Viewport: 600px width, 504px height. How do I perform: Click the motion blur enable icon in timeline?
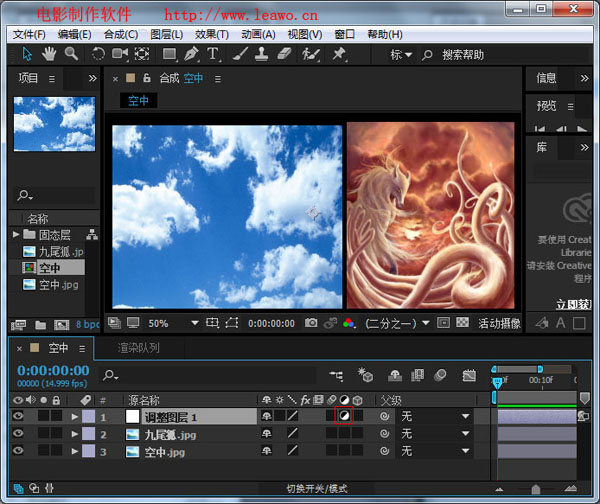point(440,375)
